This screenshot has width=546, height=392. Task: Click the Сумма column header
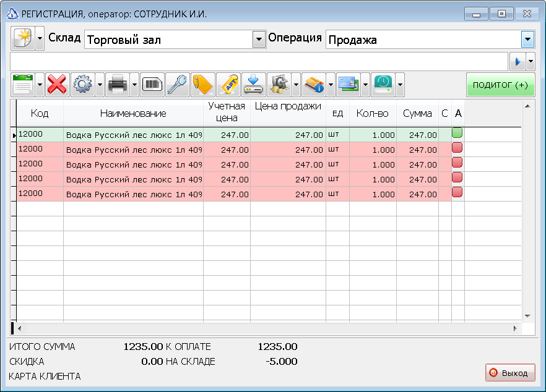tap(417, 113)
